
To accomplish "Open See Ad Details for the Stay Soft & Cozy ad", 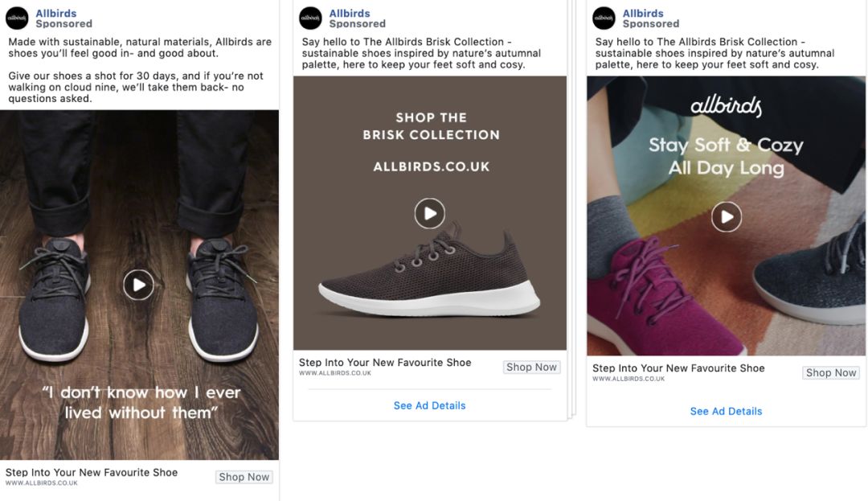I will click(x=726, y=411).
